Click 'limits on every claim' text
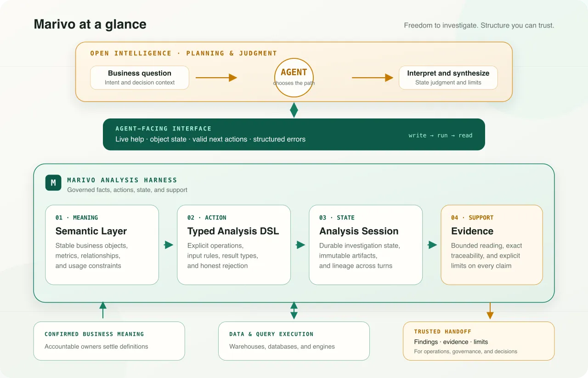 click(x=481, y=265)
